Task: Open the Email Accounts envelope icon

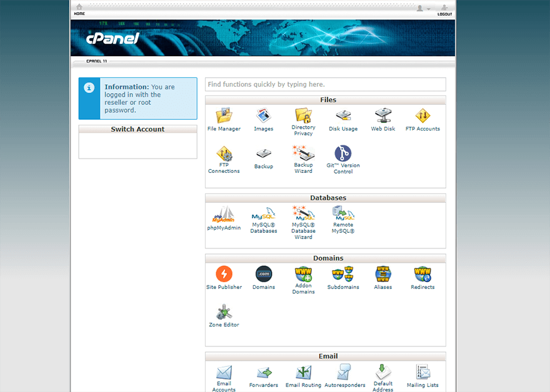Action: pyautogui.click(x=224, y=373)
